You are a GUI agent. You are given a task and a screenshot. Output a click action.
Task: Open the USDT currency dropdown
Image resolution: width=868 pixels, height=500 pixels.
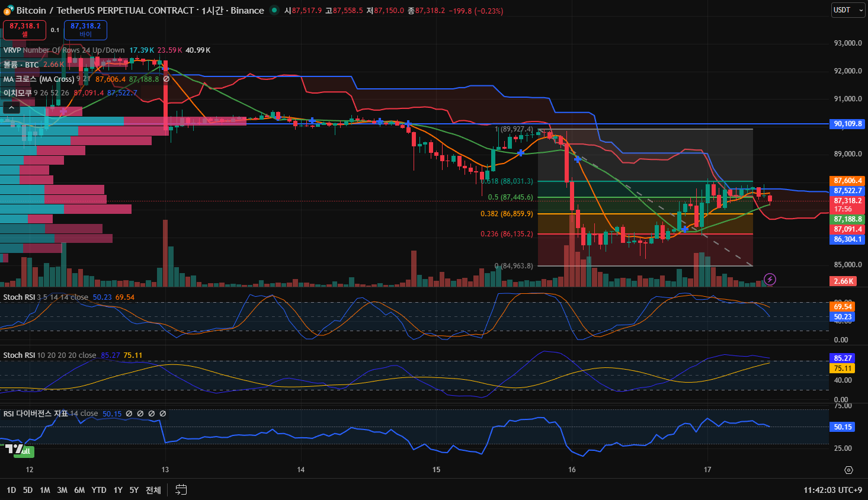pyautogui.click(x=848, y=10)
